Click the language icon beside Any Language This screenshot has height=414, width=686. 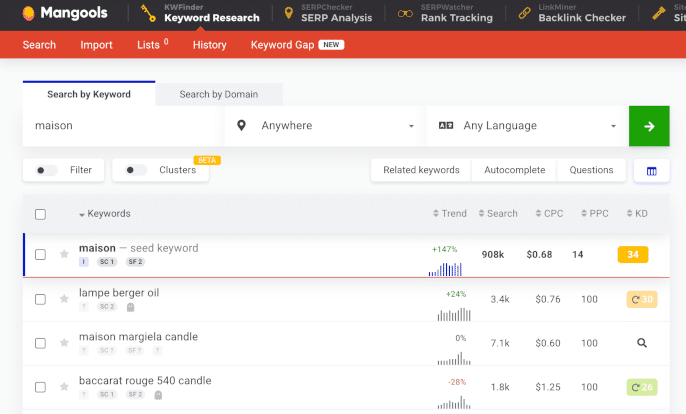446,126
